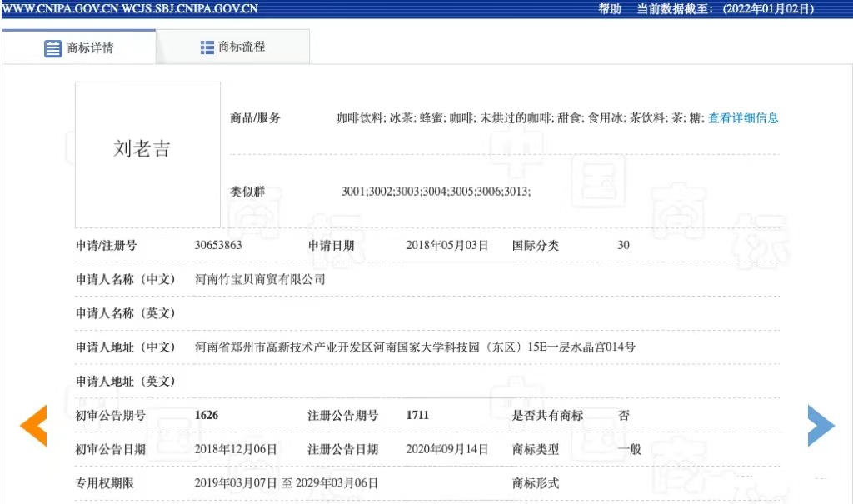The width and height of the screenshot is (853, 504).
Task: Click the 注册公告日期 label
Action: [342, 450]
